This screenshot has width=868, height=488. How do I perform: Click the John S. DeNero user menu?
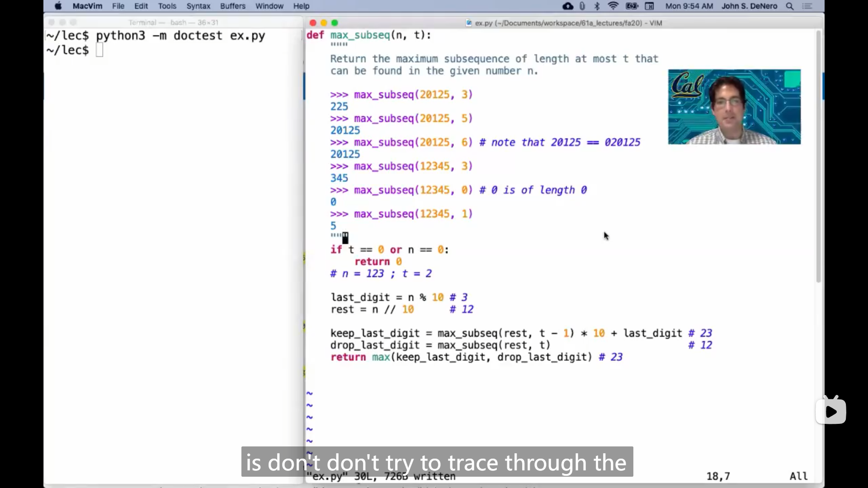[x=749, y=6]
